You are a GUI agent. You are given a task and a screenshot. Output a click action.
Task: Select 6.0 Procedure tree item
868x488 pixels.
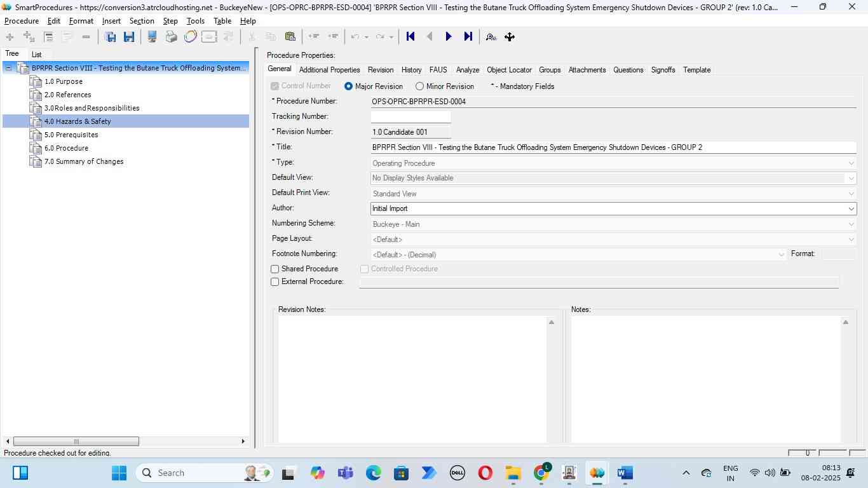tap(66, 148)
